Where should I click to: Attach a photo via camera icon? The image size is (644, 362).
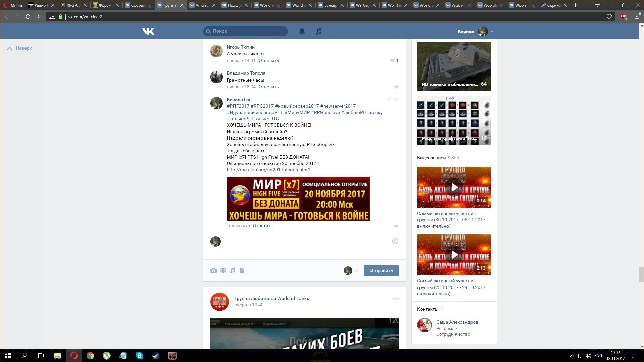tap(213, 270)
